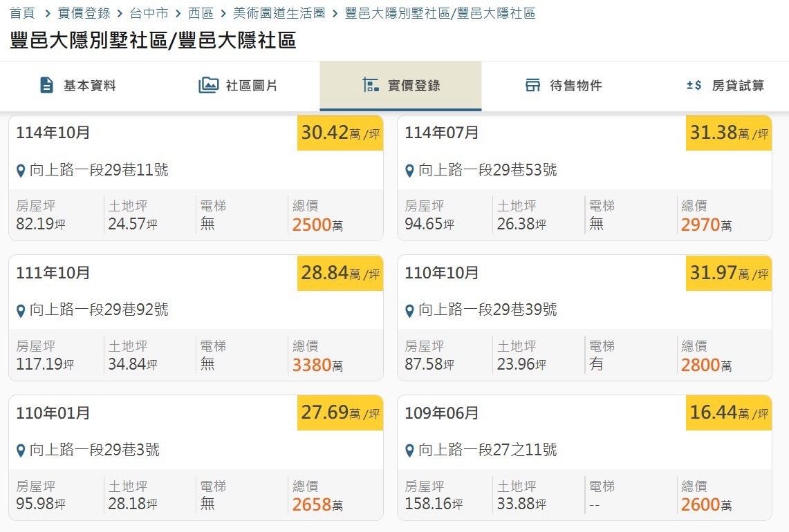The width and height of the screenshot is (789, 532).
Task: Click map pin for 向上路一段27之11號
Action: [409, 451]
